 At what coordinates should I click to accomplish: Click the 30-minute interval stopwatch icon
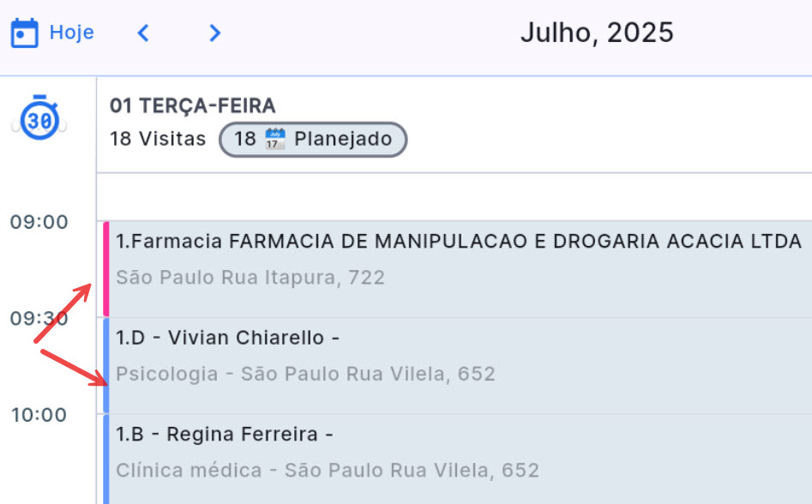(39, 119)
